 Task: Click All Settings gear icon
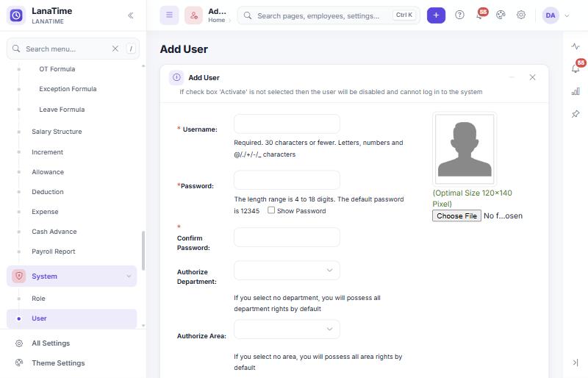coord(19,343)
